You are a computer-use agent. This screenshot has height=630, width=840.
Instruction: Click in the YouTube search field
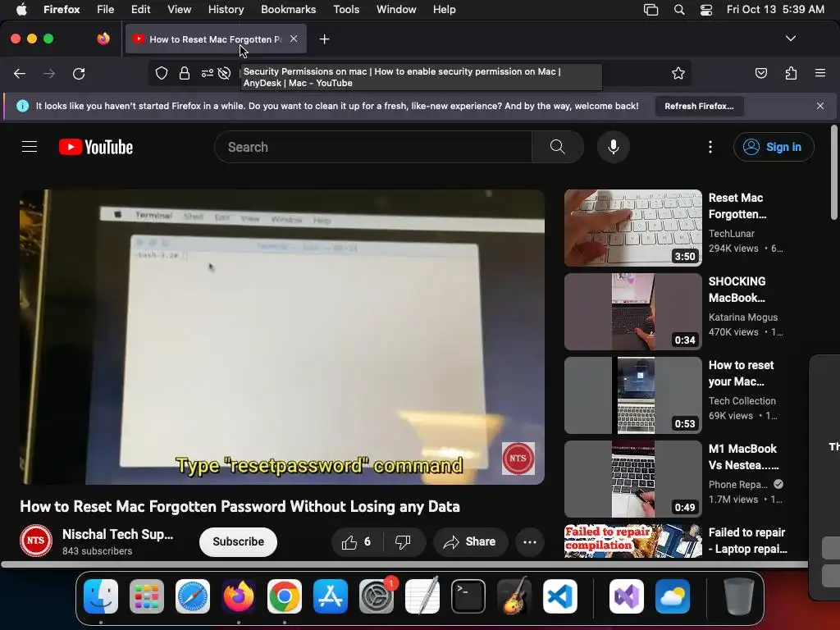373,147
